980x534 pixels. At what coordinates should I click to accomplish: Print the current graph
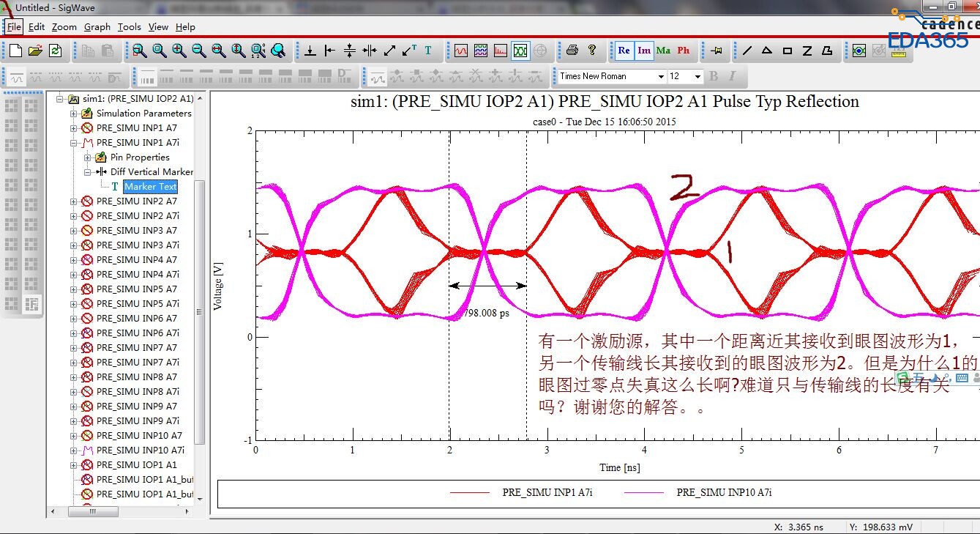coord(572,51)
